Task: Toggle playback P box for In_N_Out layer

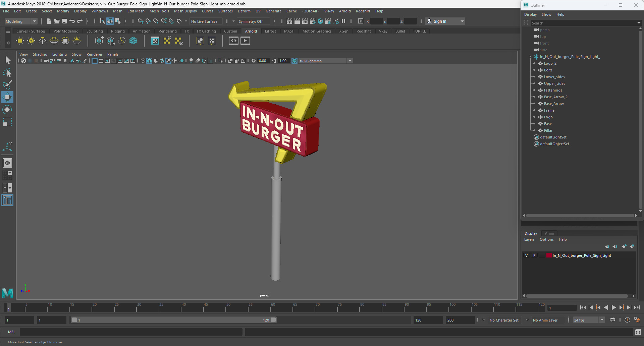Action: pos(534,255)
